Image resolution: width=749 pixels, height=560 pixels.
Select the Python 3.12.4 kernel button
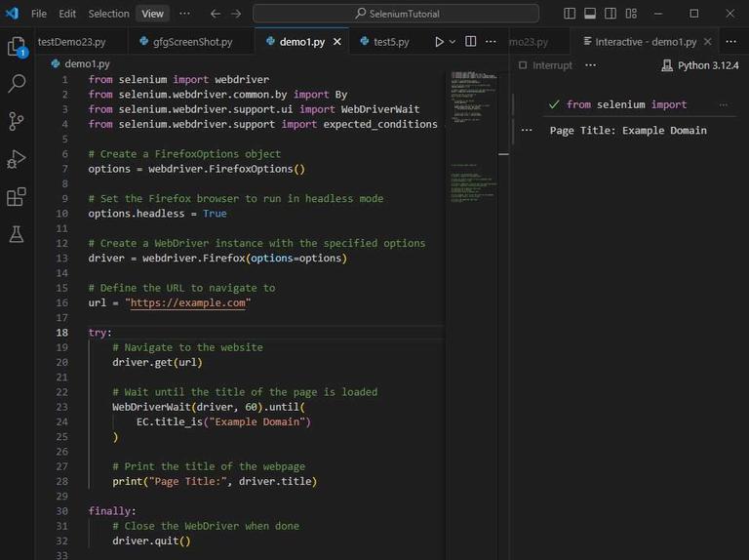pyautogui.click(x=700, y=65)
